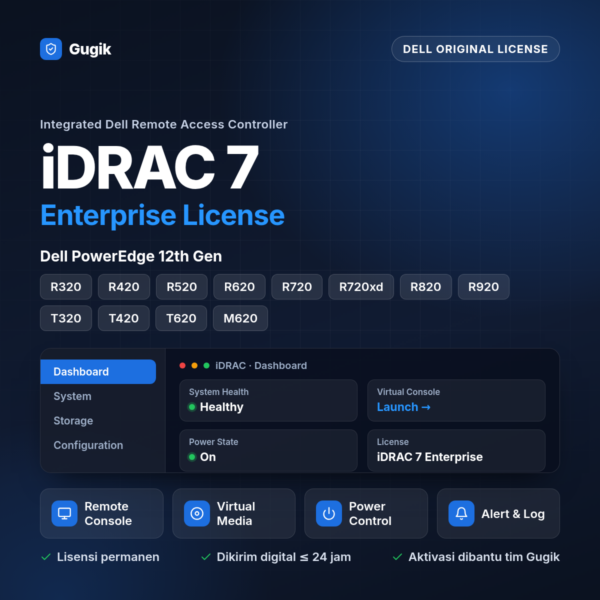Click the Alert & Log bell icon
The width and height of the screenshot is (600, 600).
click(461, 514)
